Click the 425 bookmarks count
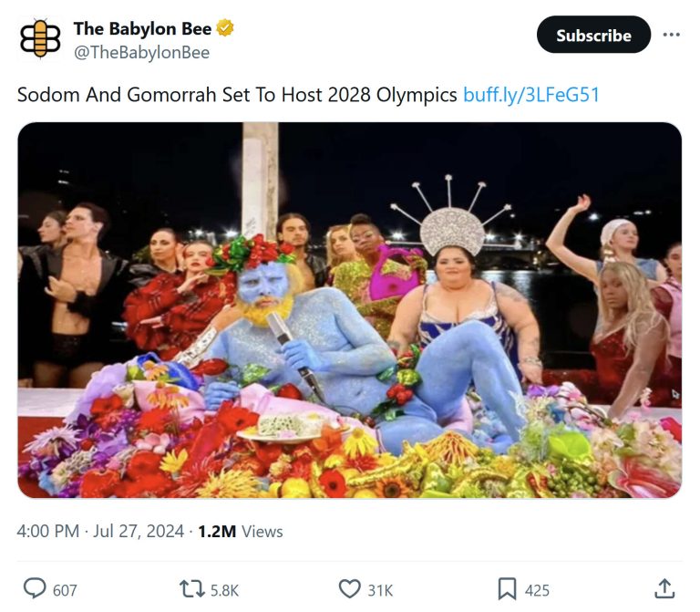This screenshot has width=700, height=612. click(x=537, y=590)
